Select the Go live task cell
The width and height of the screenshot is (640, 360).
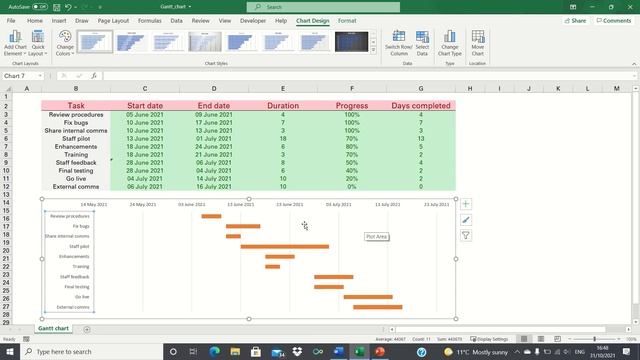click(76, 178)
